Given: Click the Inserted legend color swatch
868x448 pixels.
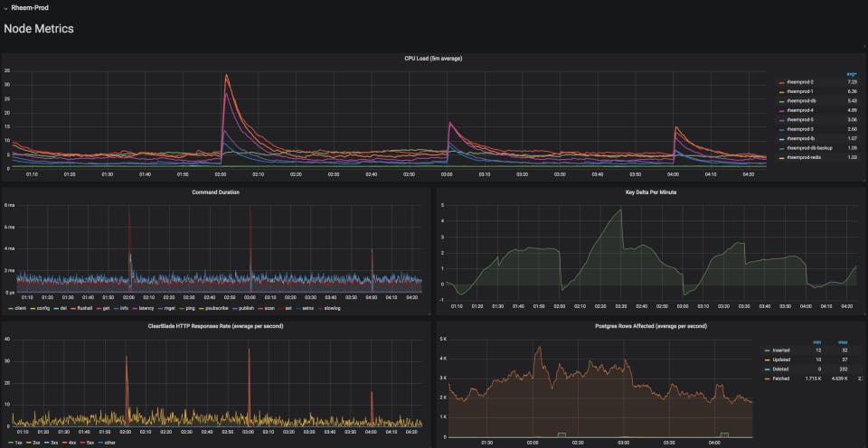Looking at the screenshot, I should click(767, 350).
